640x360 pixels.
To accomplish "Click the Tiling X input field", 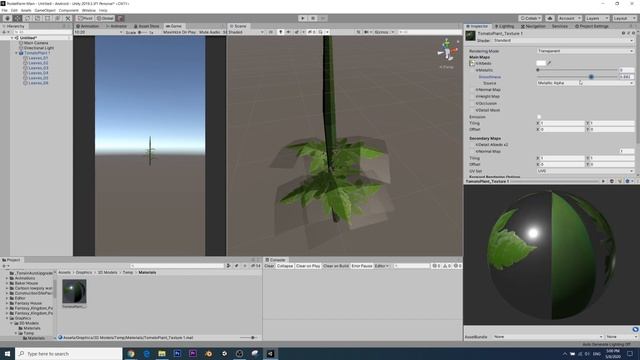I will point(562,123).
